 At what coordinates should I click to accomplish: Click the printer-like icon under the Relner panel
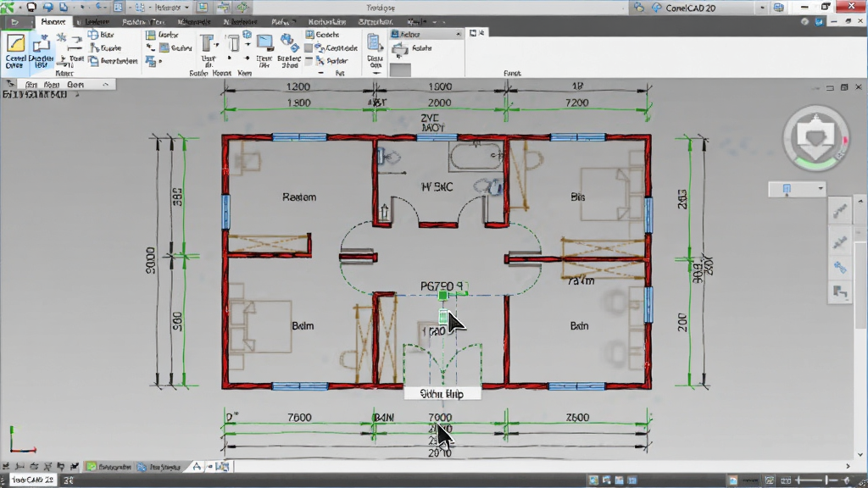point(400,50)
